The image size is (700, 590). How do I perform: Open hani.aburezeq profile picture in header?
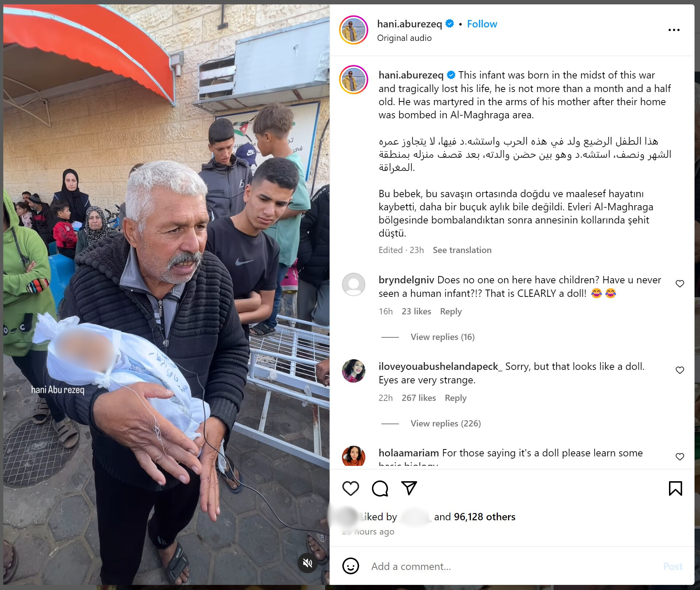353,30
